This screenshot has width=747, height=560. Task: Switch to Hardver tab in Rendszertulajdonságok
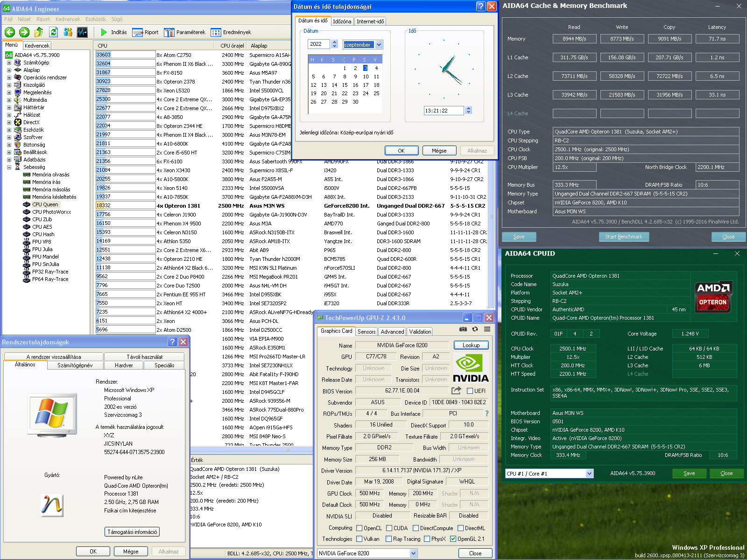pos(124,365)
